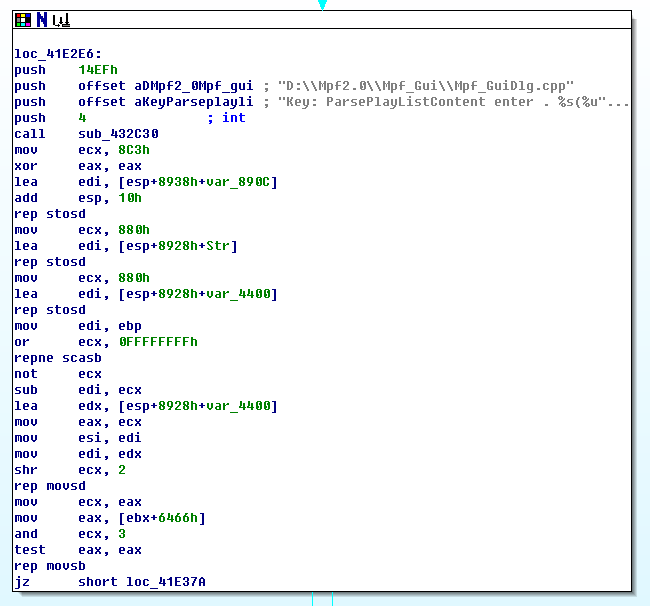
Task: Click the "rep movsb" instruction
Action: click(50, 566)
